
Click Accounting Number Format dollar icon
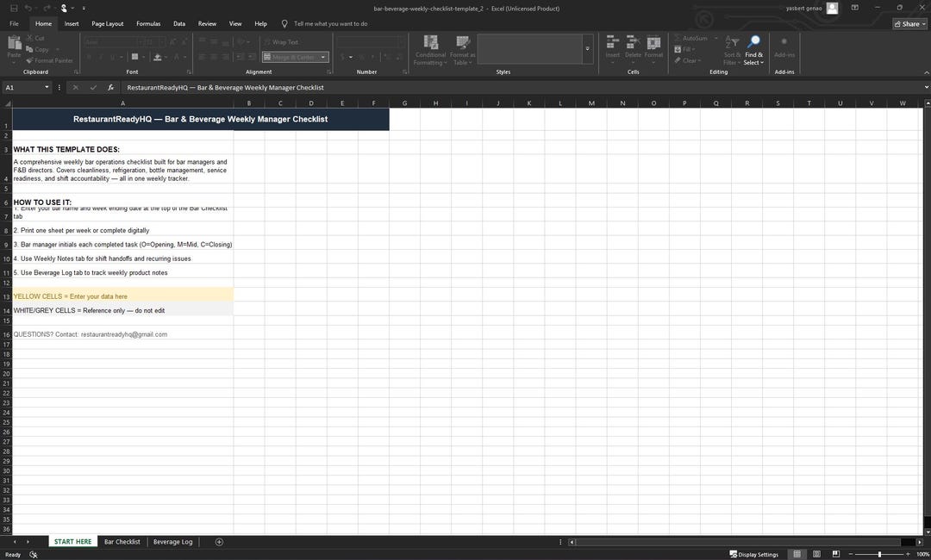click(342, 57)
